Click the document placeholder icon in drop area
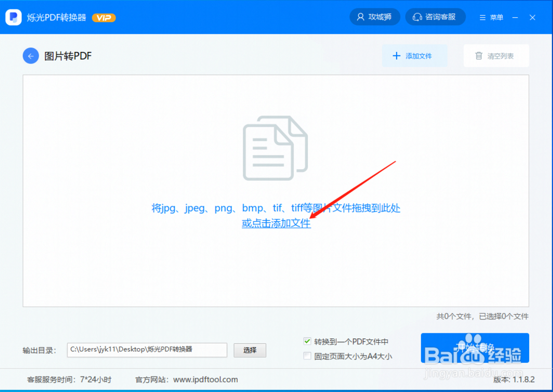553x392 pixels. coord(275,148)
